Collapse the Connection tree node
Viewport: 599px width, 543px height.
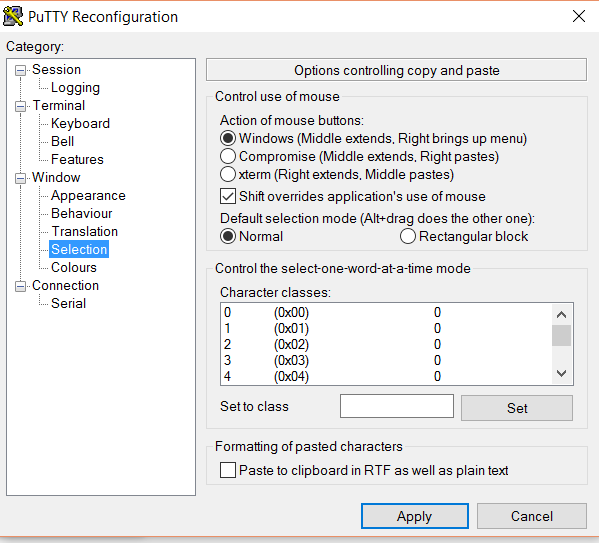tap(20, 286)
